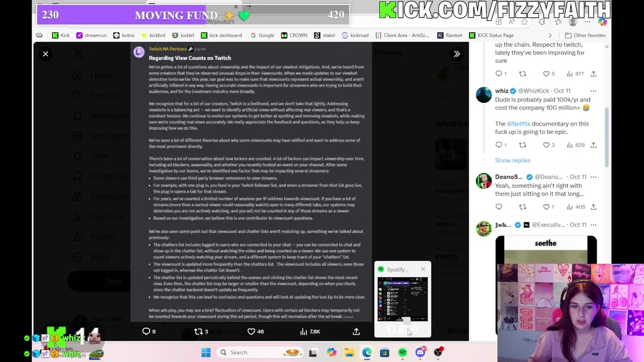Share the photo tweet using the upload icon
Screen dimensions: 644x362
pyautogui.click(x=356, y=331)
